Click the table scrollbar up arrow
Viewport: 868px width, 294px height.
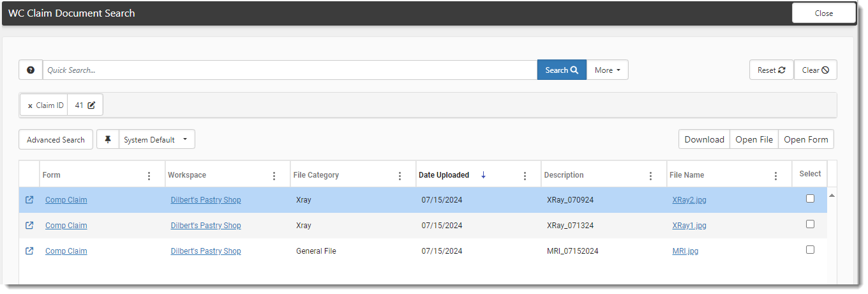832,194
